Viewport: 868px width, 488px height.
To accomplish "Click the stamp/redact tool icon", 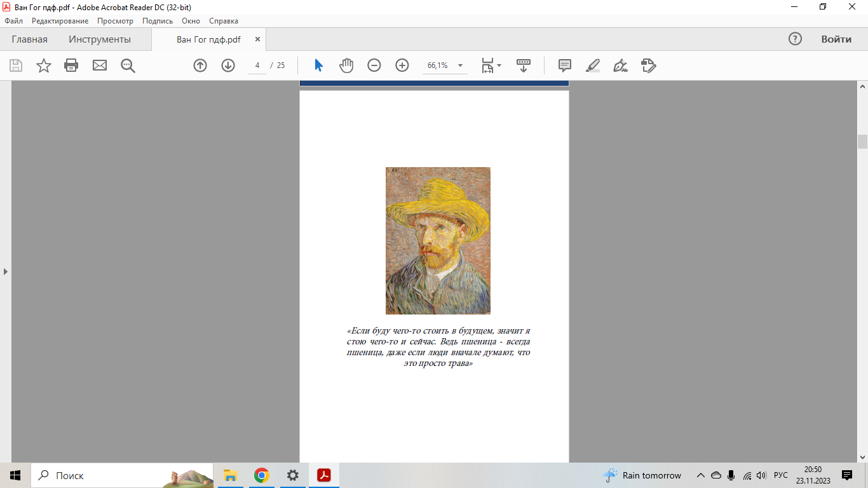I will pos(648,65).
